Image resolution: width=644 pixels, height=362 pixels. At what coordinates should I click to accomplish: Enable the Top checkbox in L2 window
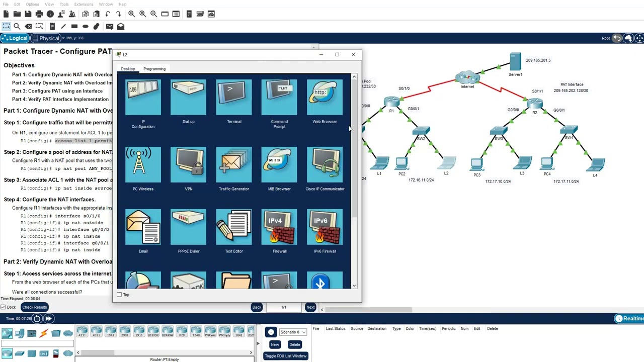coord(119,295)
